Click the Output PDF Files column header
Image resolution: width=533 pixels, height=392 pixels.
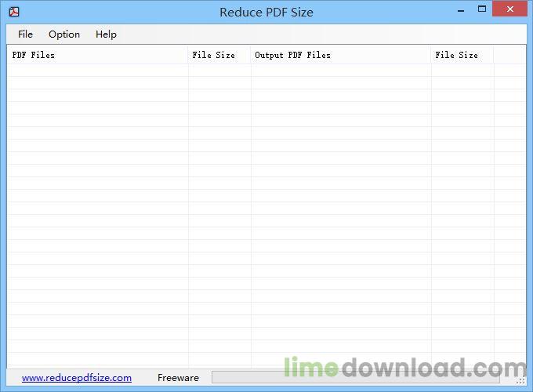(x=341, y=55)
